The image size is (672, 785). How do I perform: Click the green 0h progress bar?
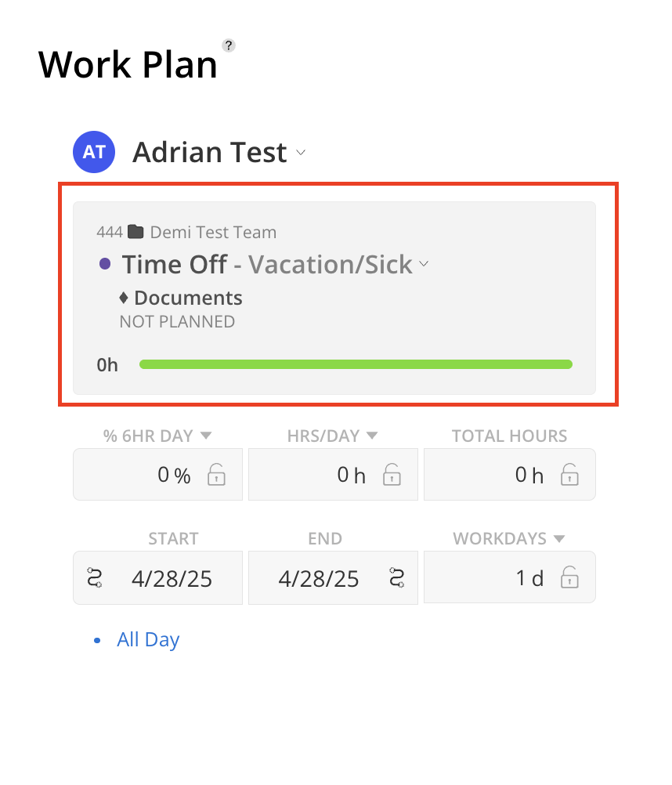356,364
